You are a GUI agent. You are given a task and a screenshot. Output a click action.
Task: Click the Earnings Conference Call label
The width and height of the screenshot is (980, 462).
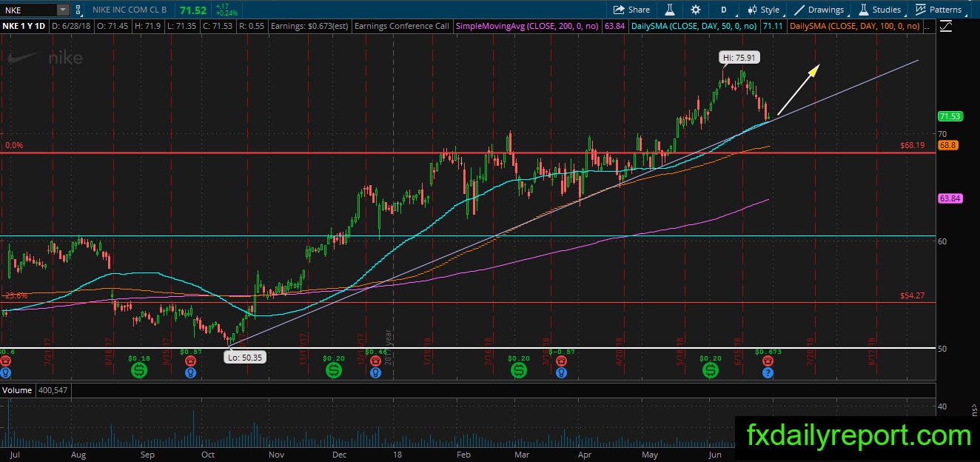402,26
